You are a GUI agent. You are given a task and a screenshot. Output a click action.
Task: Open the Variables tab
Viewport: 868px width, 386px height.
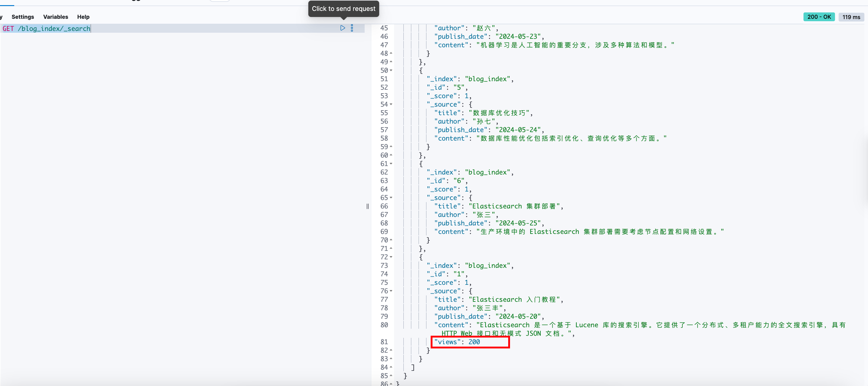click(56, 17)
